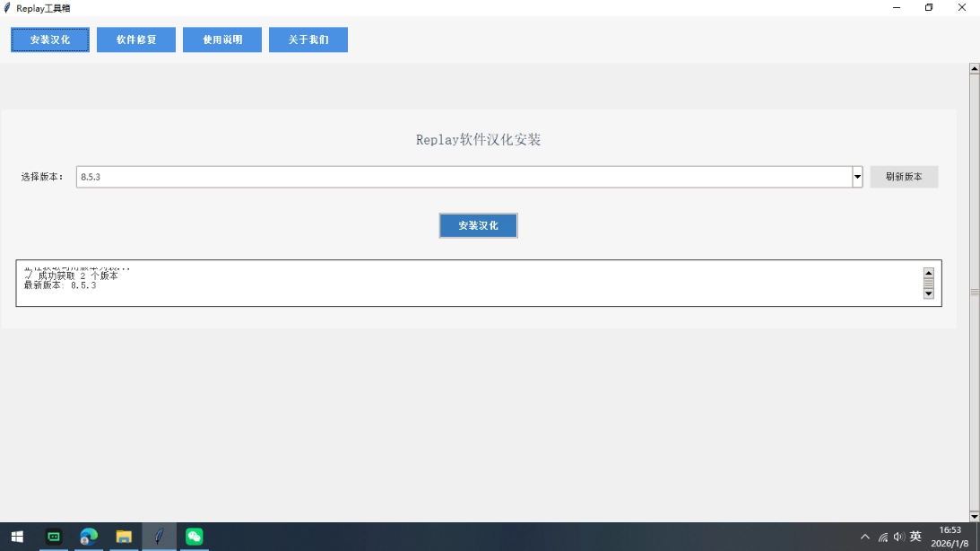Image resolution: width=980 pixels, height=551 pixels.
Task: Click the green terminal app taskbar icon
Action: click(54, 537)
